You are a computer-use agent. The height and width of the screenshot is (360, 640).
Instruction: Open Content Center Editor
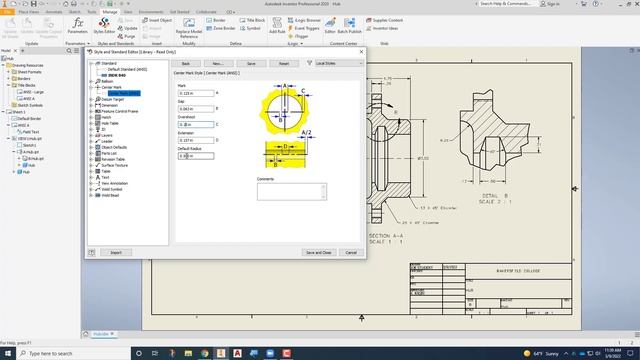[330, 25]
